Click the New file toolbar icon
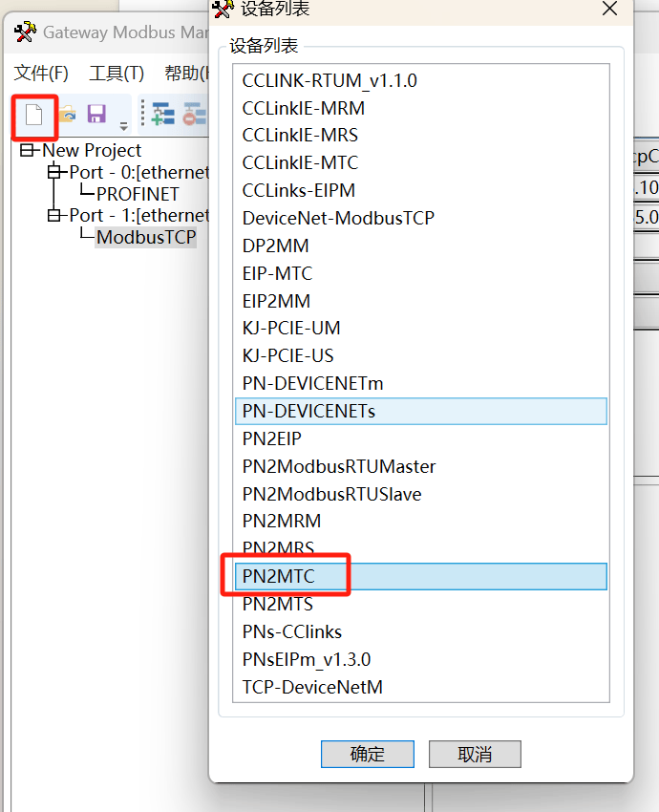The image size is (659, 812). tap(34, 115)
